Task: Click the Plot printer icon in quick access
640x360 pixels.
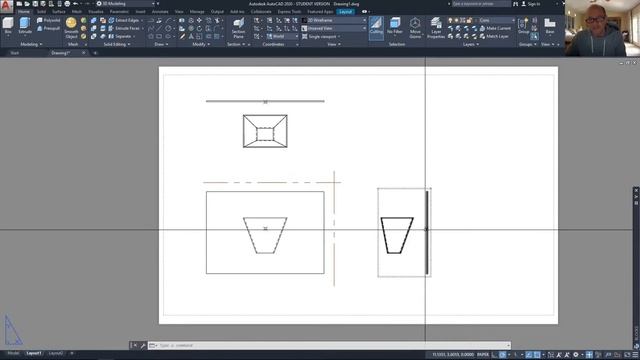Action: coord(67,4)
